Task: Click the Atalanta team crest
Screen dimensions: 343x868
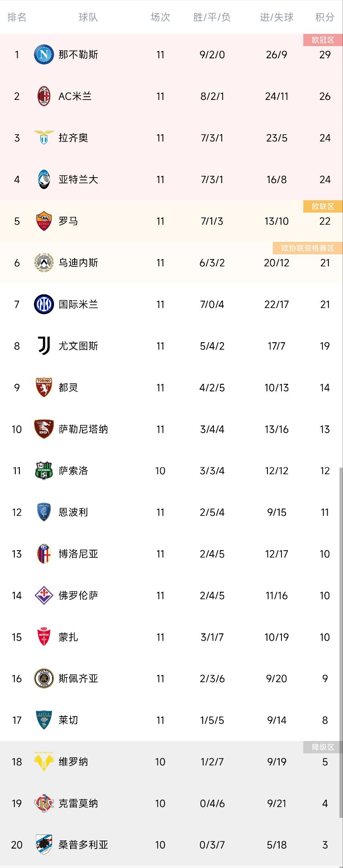Action: (x=44, y=179)
